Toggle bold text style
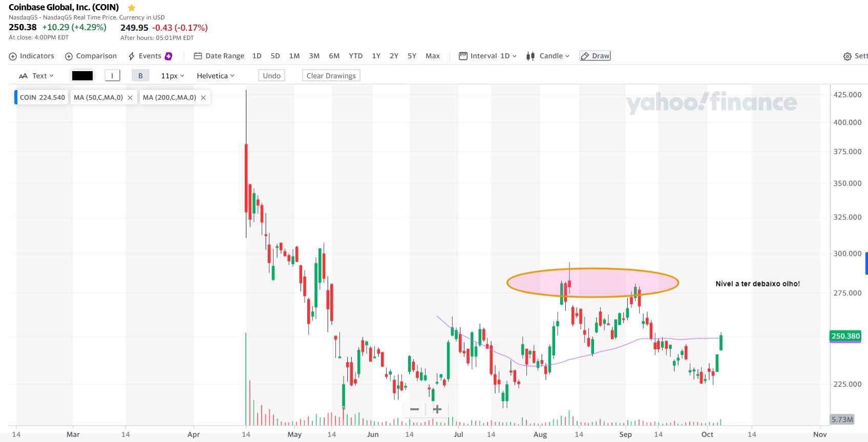 click(x=140, y=76)
